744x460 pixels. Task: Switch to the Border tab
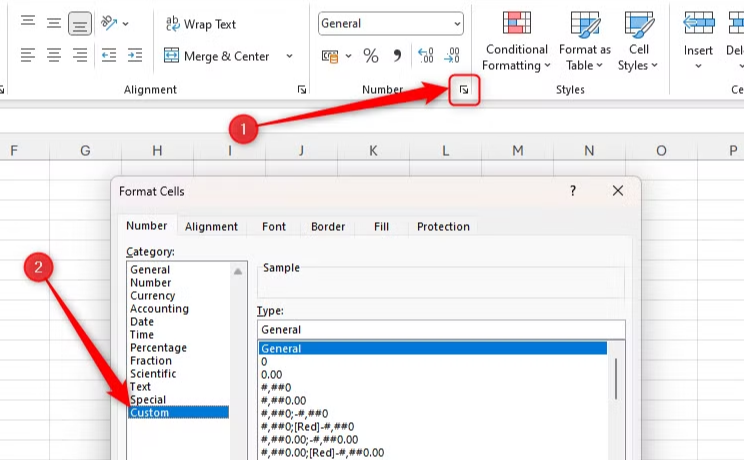point(328,226)
